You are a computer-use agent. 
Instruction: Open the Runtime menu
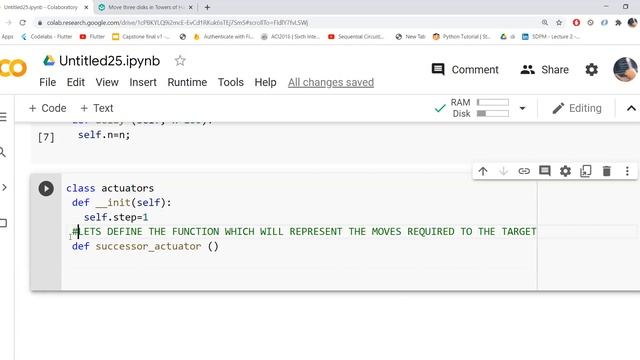[187, 82]
